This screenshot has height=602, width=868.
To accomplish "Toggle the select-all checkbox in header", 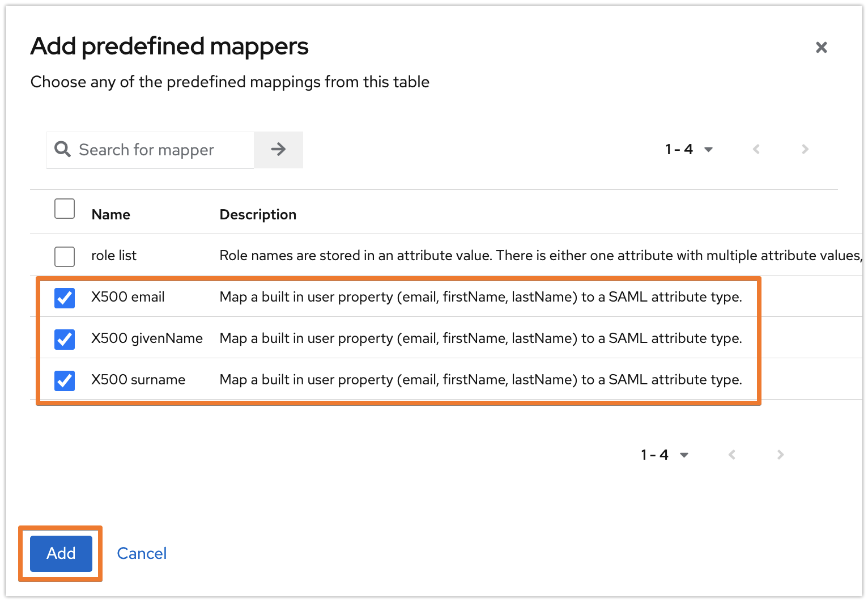I will [x=64, y=209].
